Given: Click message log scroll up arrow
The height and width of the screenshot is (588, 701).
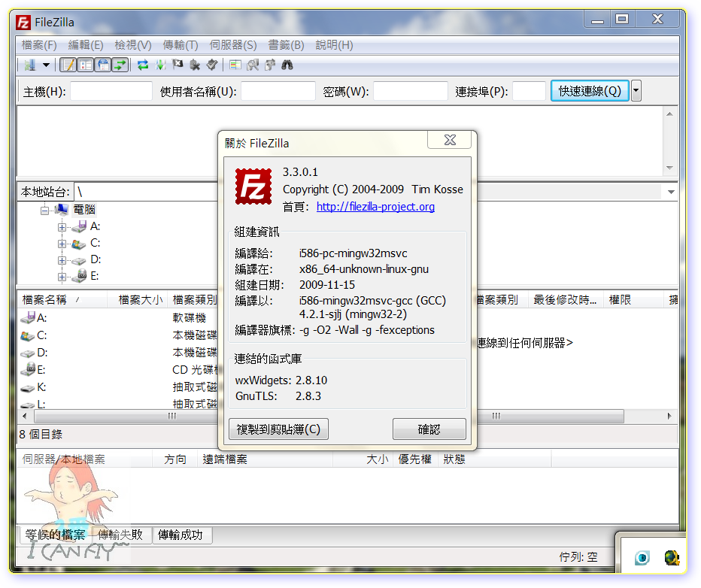Looking at the screenshot, I should coord(669,114).
